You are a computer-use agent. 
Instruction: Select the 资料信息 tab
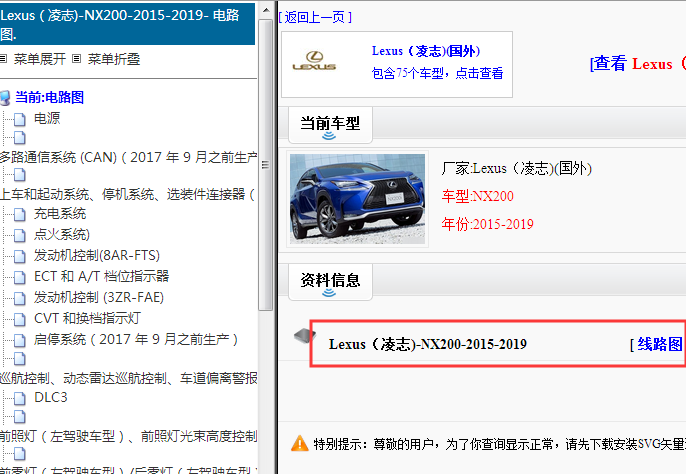330,282
